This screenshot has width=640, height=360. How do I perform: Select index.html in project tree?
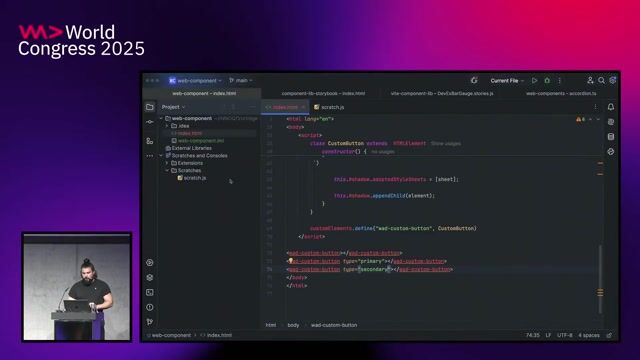coord(189,133)
